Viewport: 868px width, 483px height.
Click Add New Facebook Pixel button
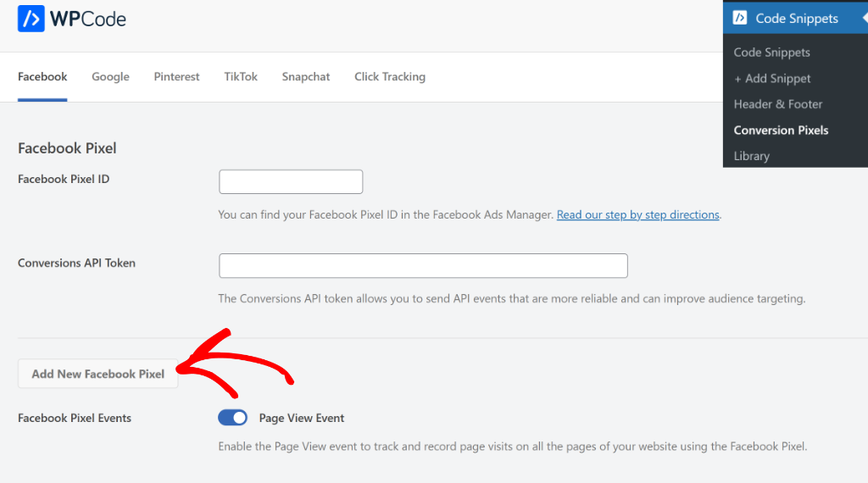(x=98, y=374)
